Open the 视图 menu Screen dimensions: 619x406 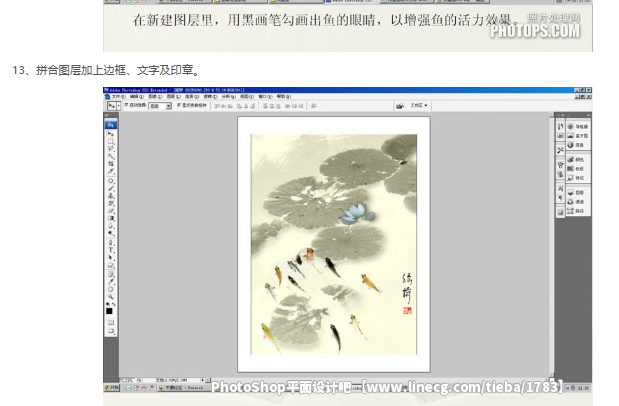[x=247, y=96]
